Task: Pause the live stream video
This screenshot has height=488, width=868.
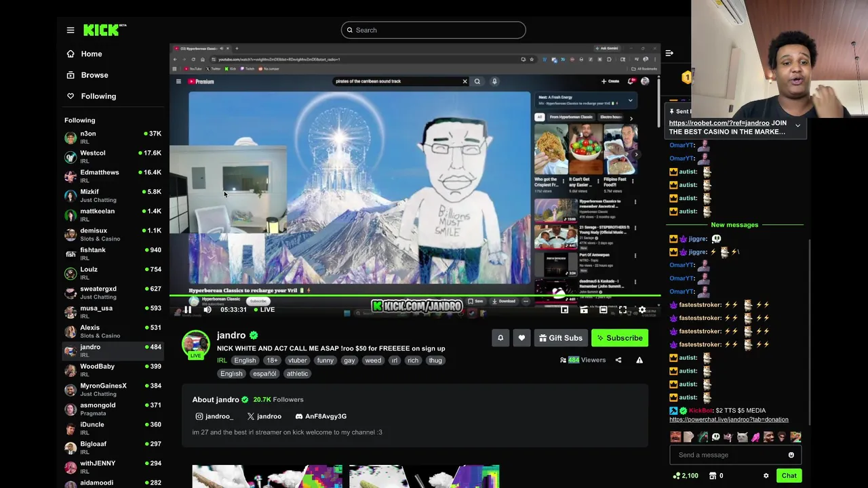Action: [188, 310]
